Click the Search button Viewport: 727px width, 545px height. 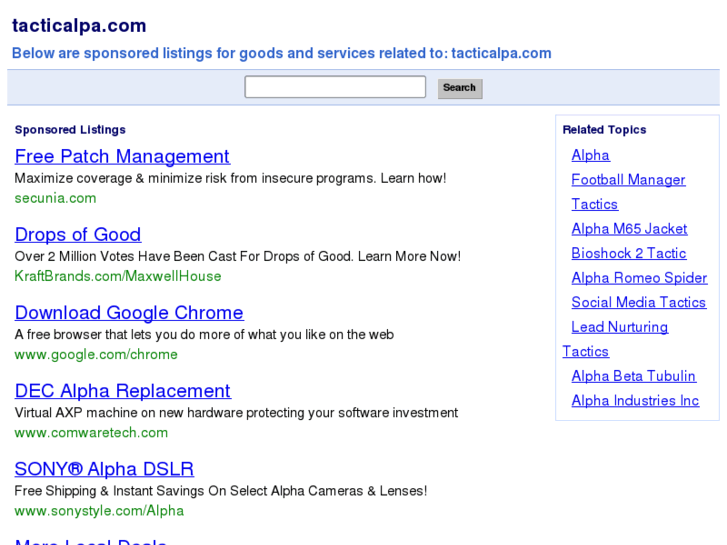[x=460, y=88]
